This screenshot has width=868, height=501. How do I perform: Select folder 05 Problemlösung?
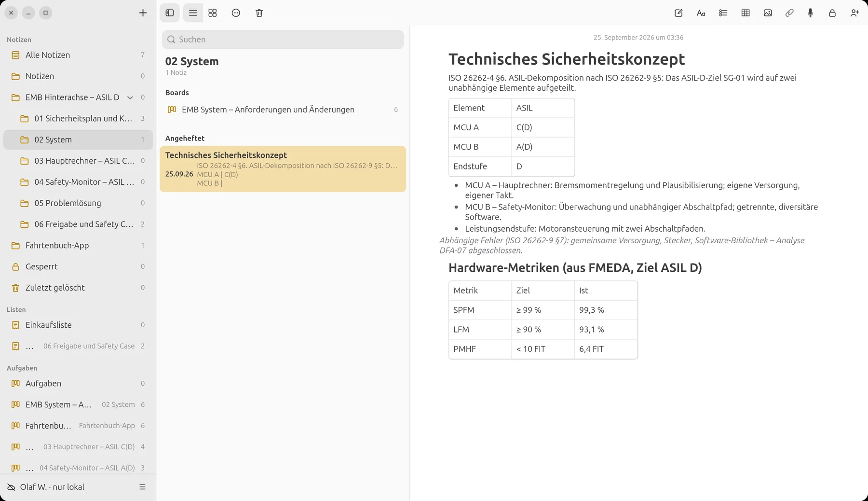pos(78,203)
